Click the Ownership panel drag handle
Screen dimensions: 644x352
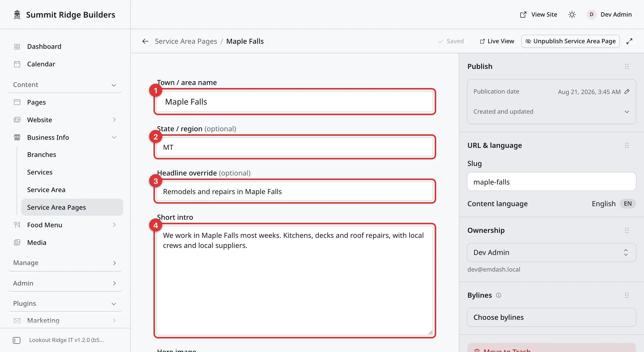pos(627,230)
